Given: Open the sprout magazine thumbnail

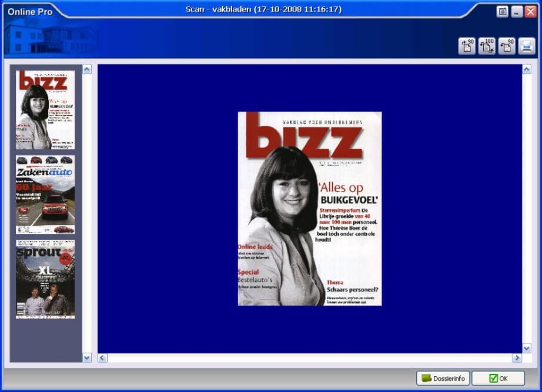Looking at the screenshot, I should click(x=45, y=279).
